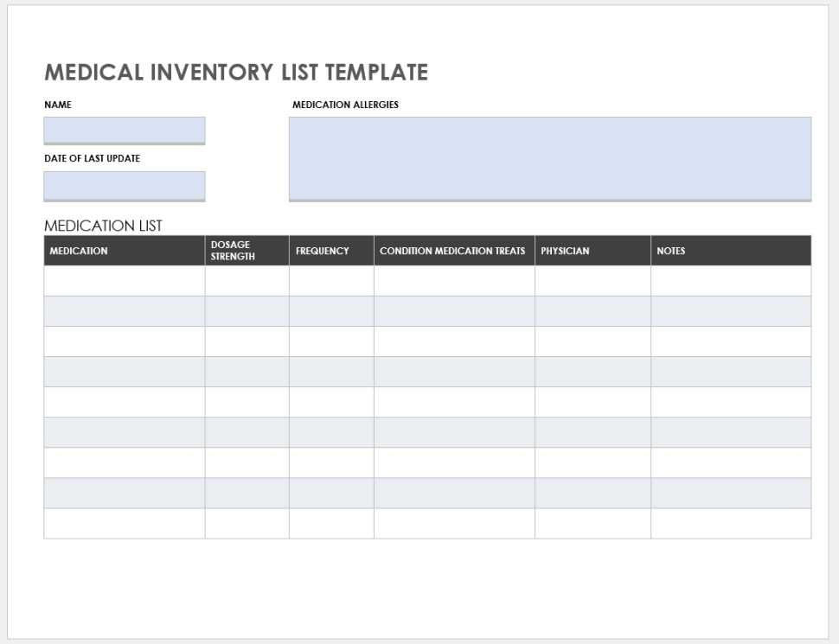
Task: Click first row cell under Physician
Action: click(592, 281)
